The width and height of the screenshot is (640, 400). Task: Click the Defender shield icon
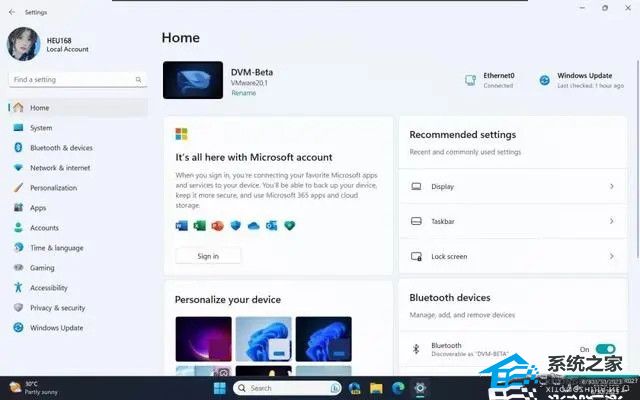click(236, 225)
